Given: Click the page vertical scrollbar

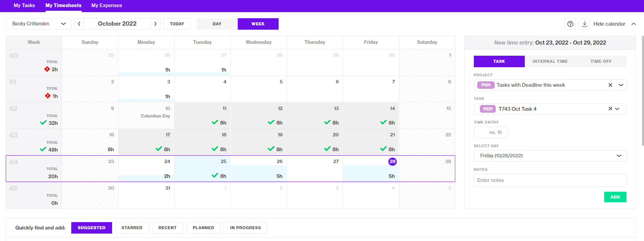Looking at the screenshot, I should point(642,91).
